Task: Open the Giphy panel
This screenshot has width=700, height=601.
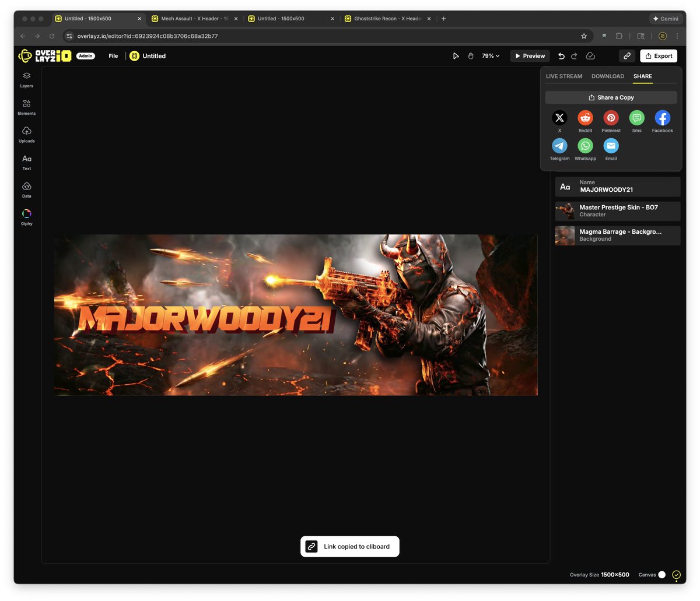Action: click(x=27, y=217)
